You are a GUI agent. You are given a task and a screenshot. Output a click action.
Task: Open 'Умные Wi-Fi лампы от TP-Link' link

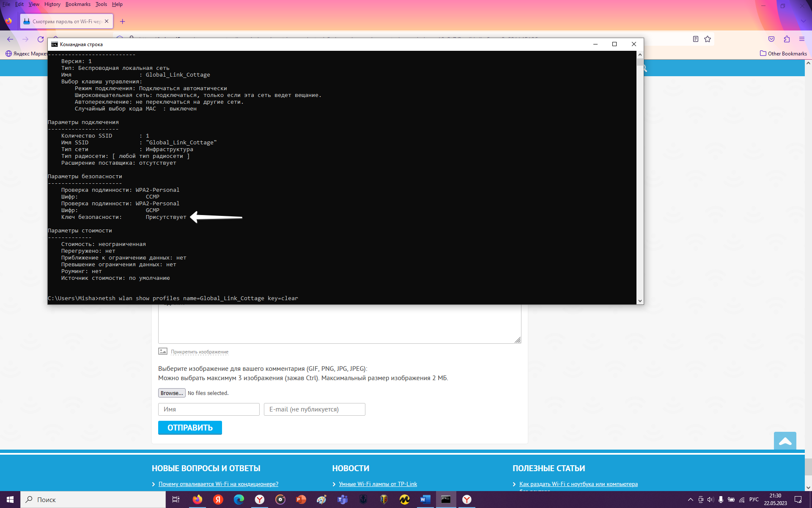pyautogui.click(x=378, y=484)
